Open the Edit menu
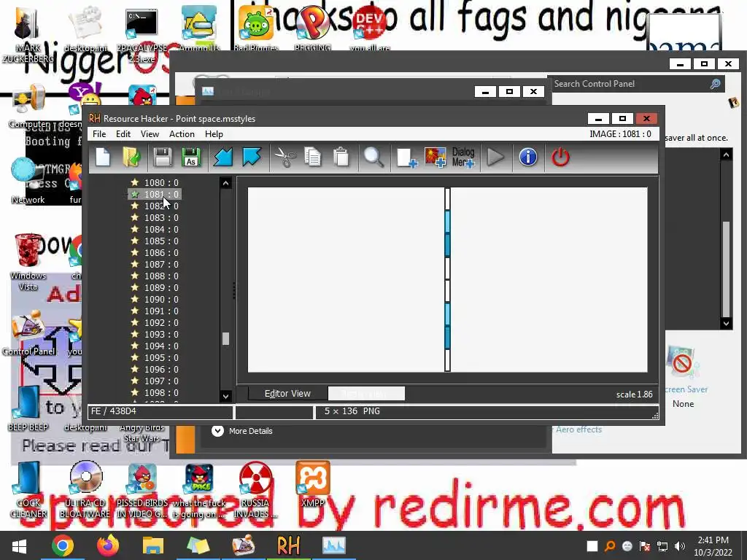This screenshot has height=560, width=747. (x=123, y=134)
